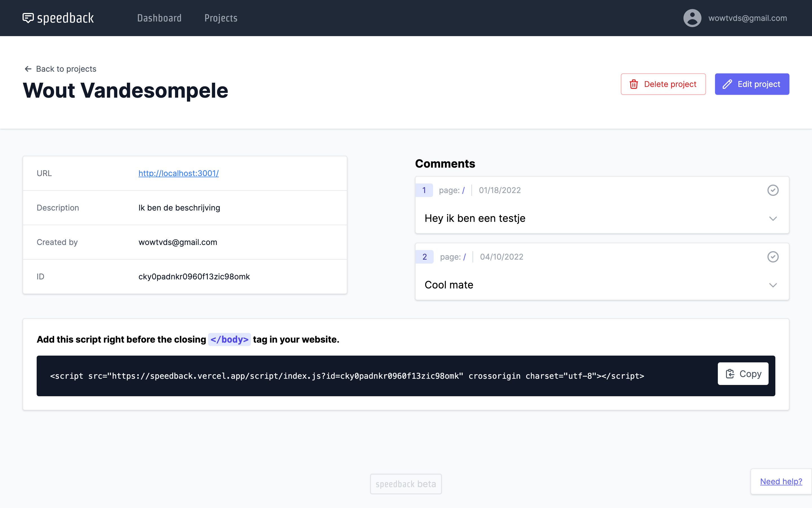Click the Created by email value
812x508 pixels.
(178, 242)
